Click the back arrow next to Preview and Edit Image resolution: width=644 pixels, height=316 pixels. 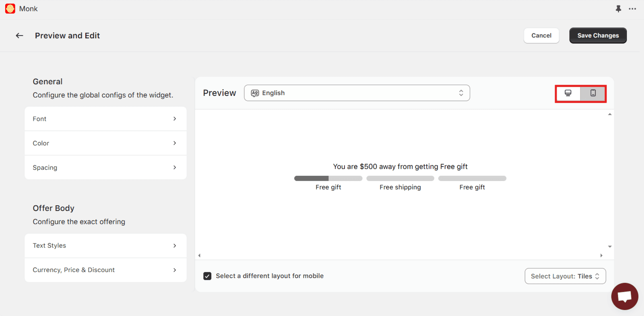pos(19,35)
